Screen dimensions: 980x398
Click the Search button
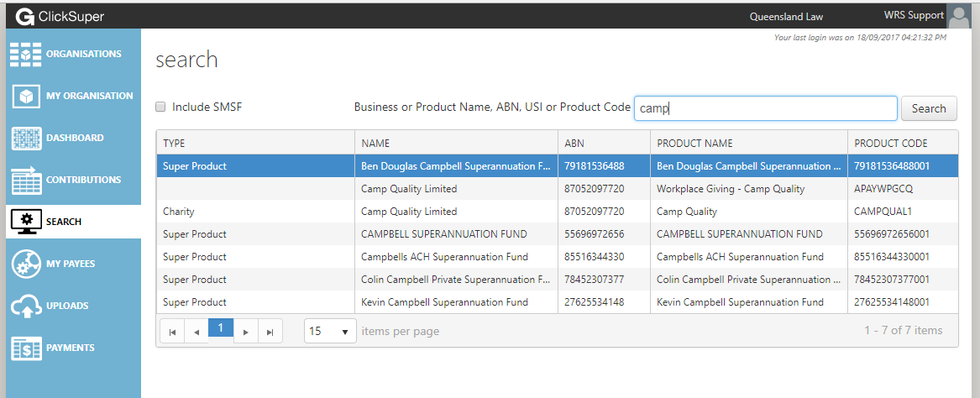tap(928, 108)
